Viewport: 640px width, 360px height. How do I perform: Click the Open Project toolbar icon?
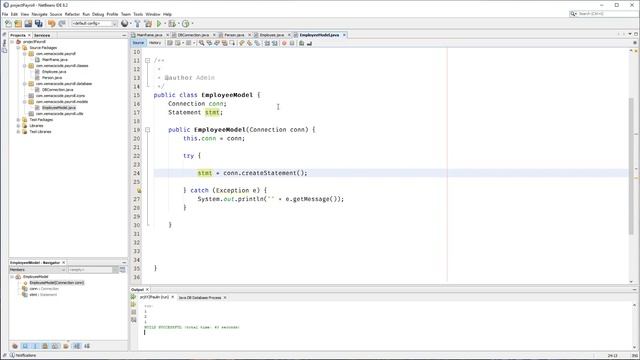click(28, 24)
